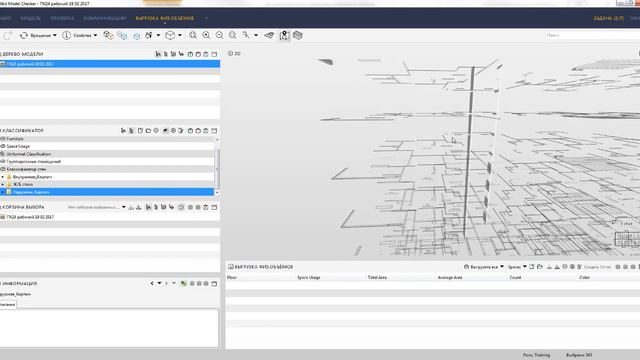Click the redo arrow in the toolbar
The width and height of the screenshot is (640, 360).
tap(7, 36)
